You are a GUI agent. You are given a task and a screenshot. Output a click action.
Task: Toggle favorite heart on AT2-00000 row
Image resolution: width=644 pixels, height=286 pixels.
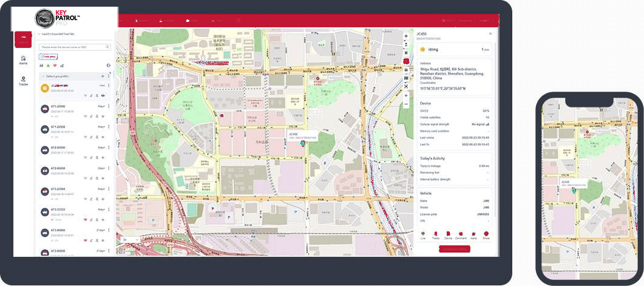[x=86, y=157]
